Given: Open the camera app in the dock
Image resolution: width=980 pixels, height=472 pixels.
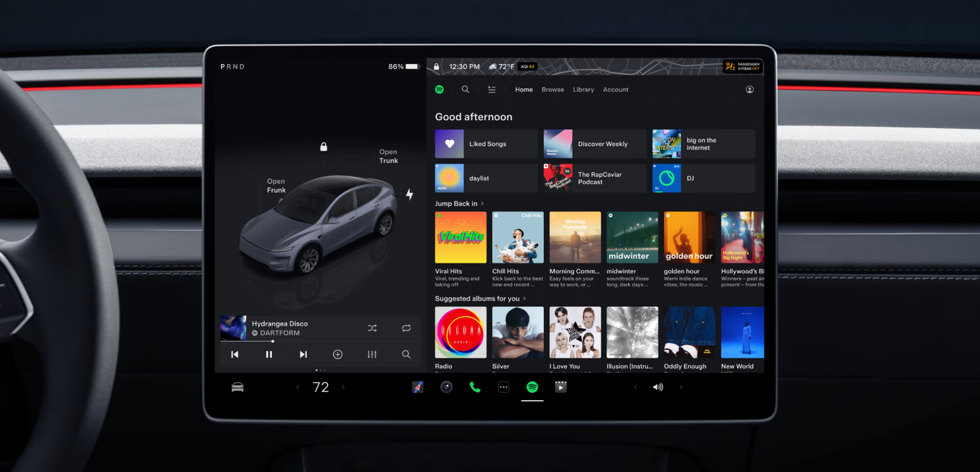Looking at the screenshot, I should 446,388.
